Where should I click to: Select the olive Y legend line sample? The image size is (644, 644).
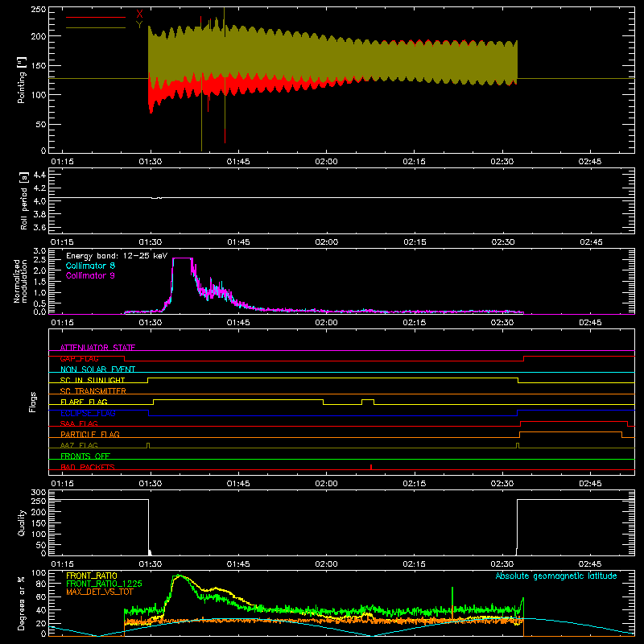click(x=96, y=28)
